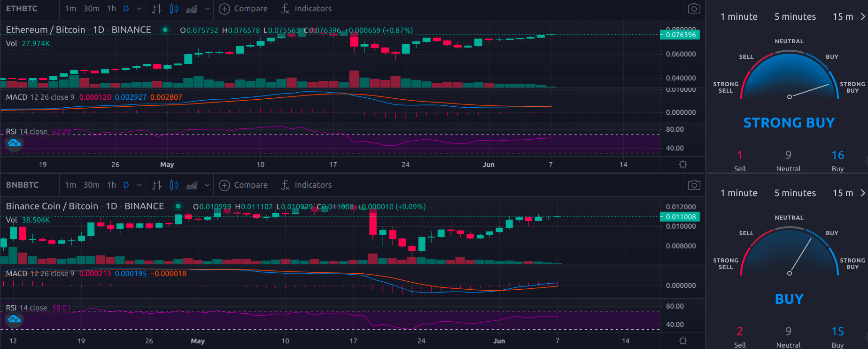
Task: Select 15 m tab in BNBBTC gauge
Action: [843, 193]
